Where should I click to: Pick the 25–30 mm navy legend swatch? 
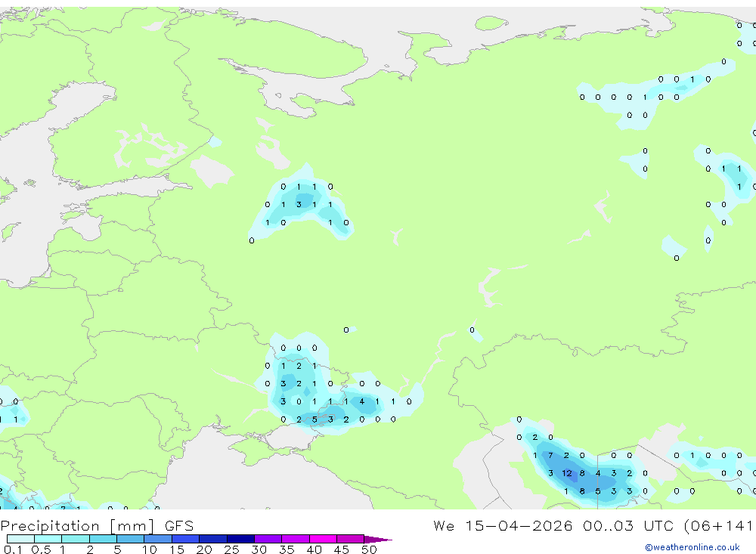click(240, 539)
